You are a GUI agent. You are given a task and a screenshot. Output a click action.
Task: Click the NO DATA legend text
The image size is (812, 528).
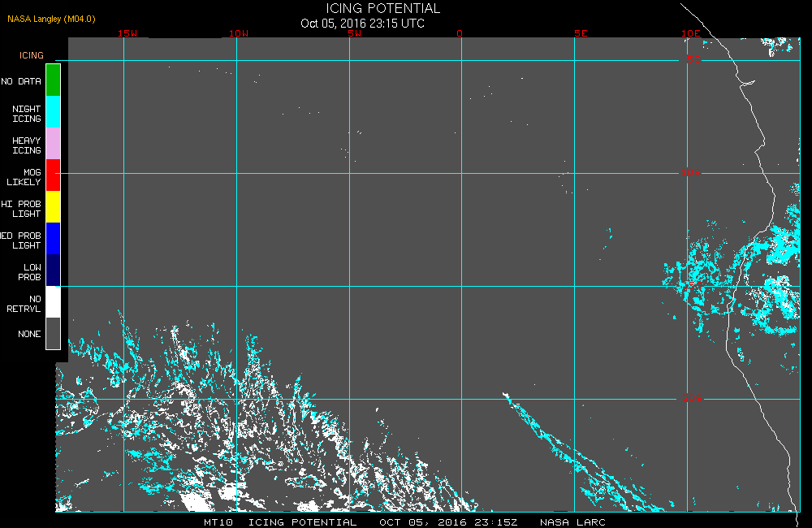(21, 81)
